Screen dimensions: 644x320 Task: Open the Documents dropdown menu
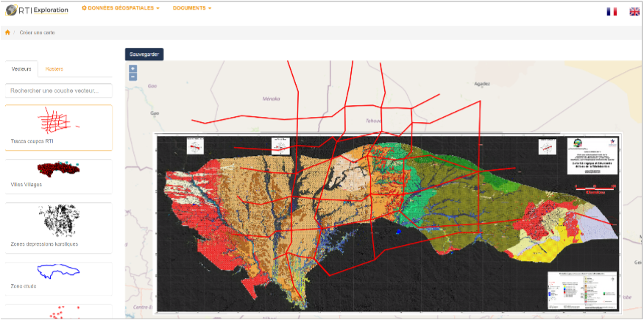tap(192, 8)
